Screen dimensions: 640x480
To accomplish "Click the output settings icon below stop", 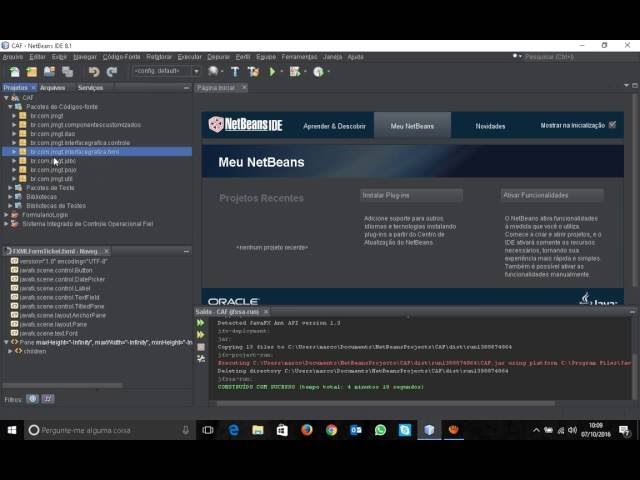I will pyautogui.click(x=201, y=359).
